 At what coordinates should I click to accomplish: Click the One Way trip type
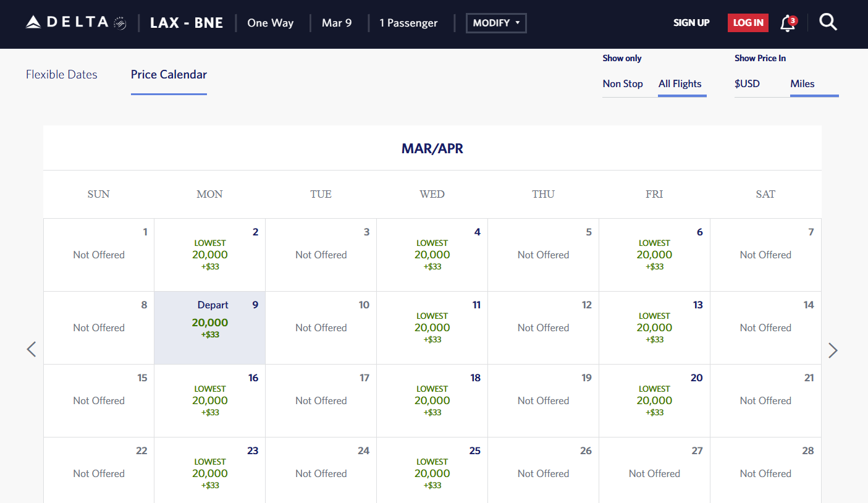(x=270, y=23)
